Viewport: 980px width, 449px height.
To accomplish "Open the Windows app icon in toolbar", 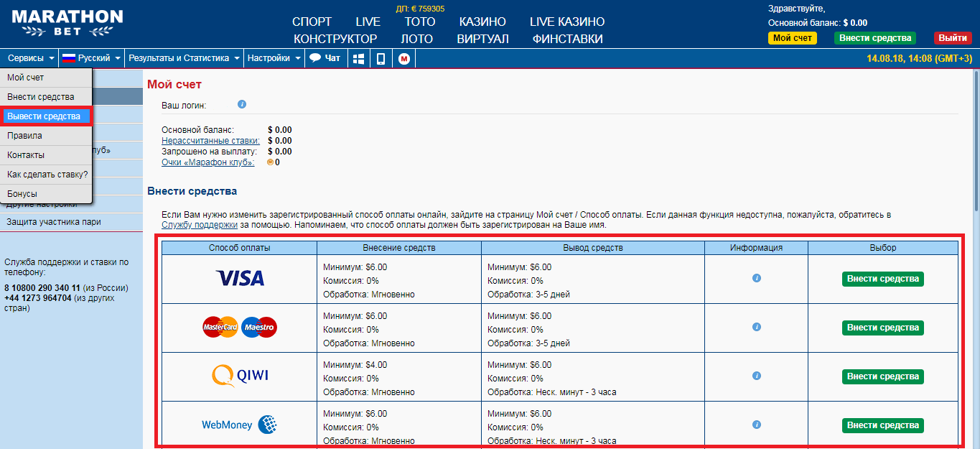I will click(x=358, y=58).
